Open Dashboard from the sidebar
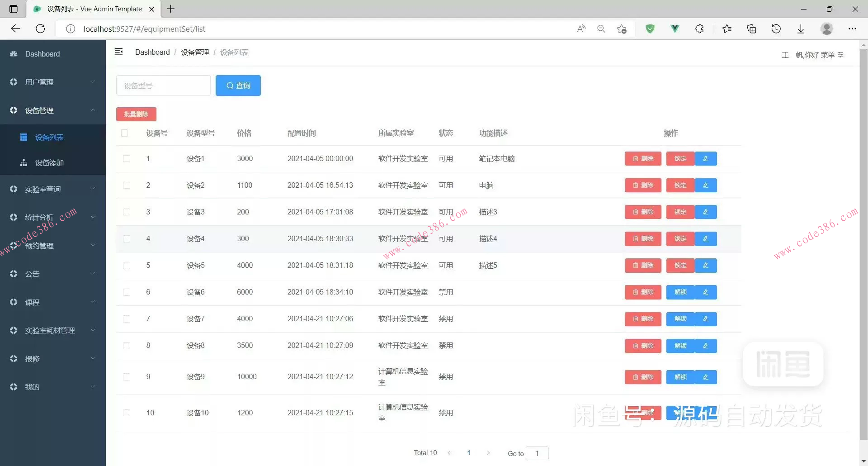 coord(43,54)
